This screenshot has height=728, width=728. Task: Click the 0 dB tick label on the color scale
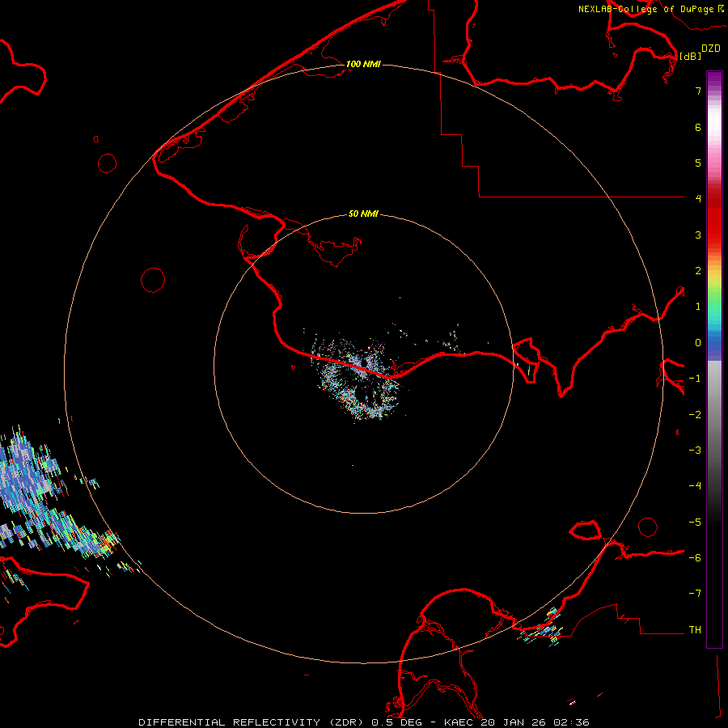698,343
